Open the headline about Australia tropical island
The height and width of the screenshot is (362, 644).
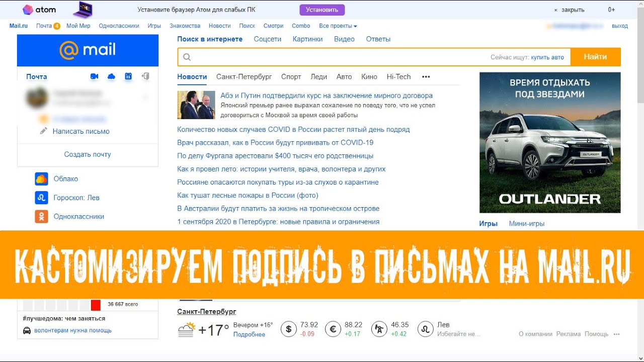pos(278,209)
